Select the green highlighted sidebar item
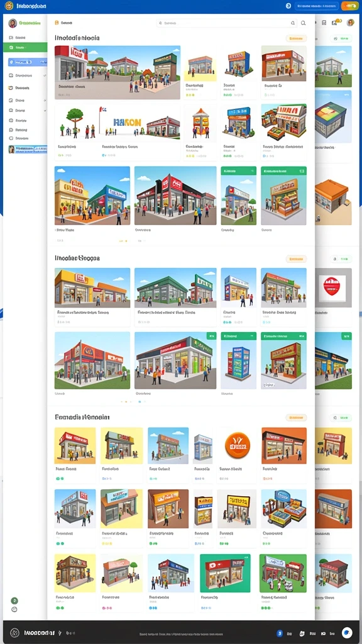 click(x=25, y=47)
